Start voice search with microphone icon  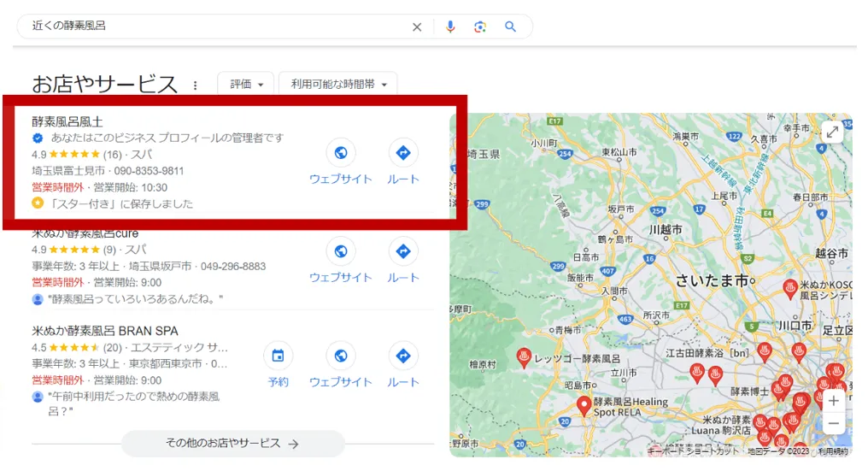click(450, 26)
